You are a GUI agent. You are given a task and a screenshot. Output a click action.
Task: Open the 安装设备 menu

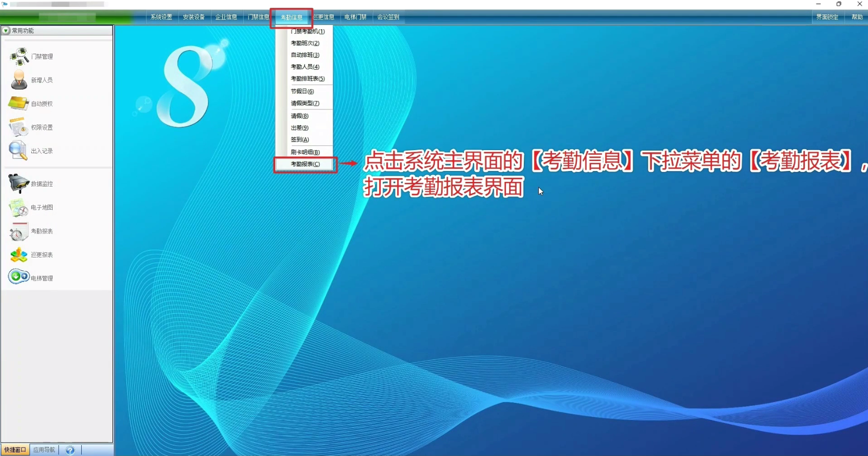click(x=194, y=17)
